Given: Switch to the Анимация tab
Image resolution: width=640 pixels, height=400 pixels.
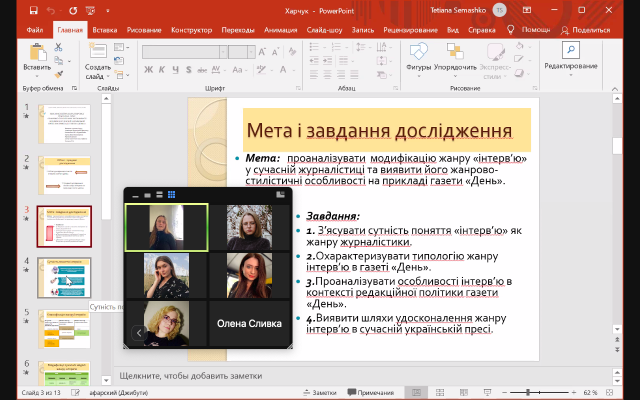Looking at the screenshot, I should point(281,30).
